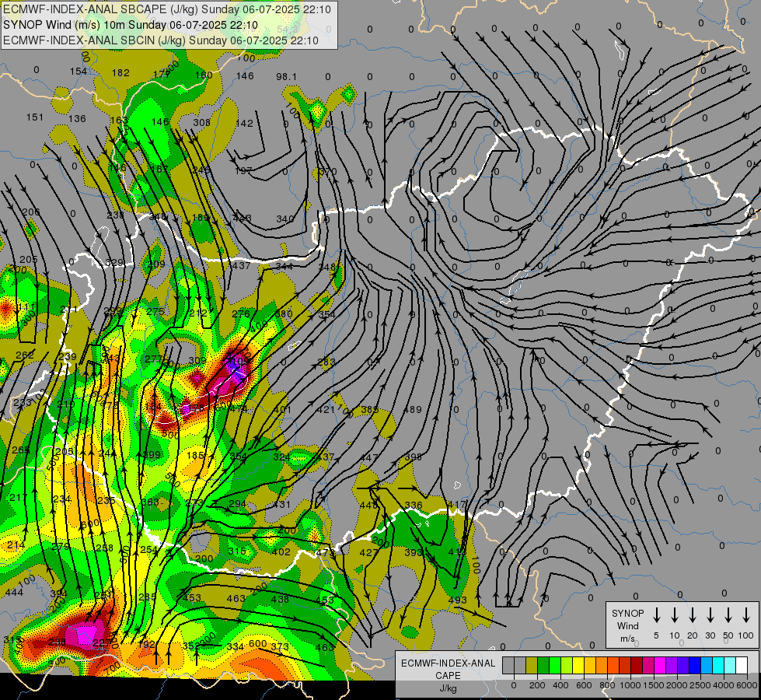Click the 383 value on the map
This screenshot has width=761, height=700.
(x=370, y=410)
